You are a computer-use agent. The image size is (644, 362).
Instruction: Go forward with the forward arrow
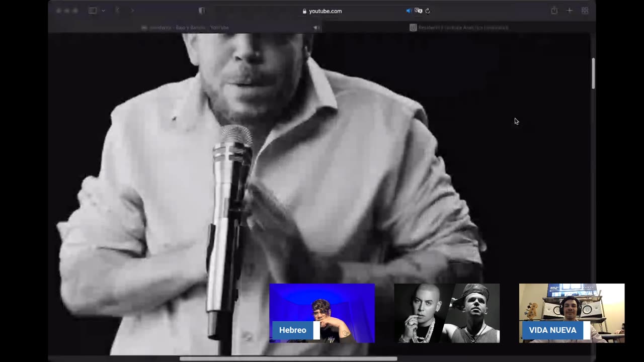tap(132, 11)
